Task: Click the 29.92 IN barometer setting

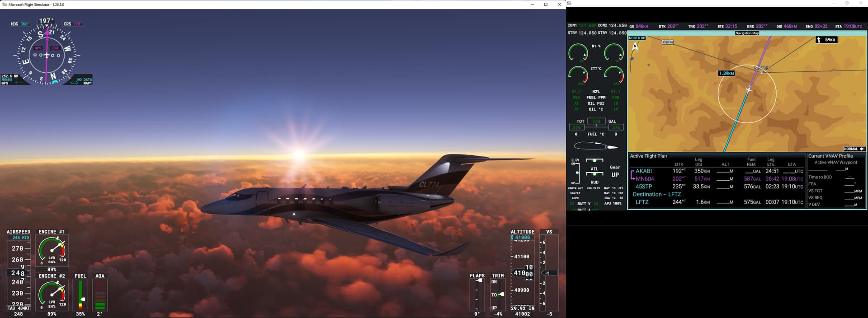Action: (x=523, y=309)
